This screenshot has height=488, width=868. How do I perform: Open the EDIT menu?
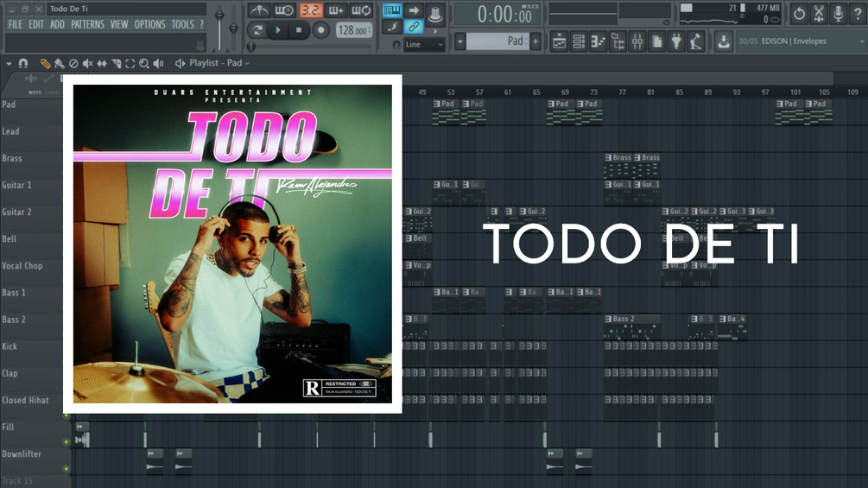[x=36, y=24]
